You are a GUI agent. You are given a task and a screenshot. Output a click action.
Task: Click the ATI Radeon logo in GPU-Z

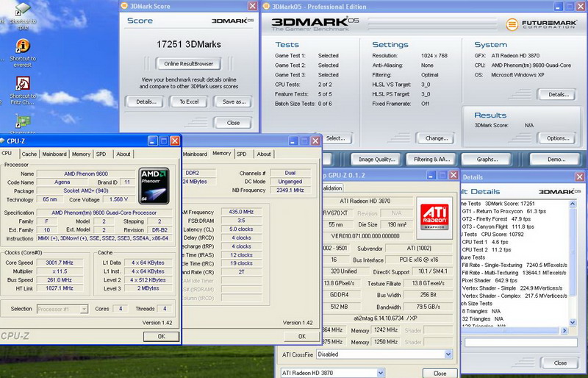[x=434, y=218]
